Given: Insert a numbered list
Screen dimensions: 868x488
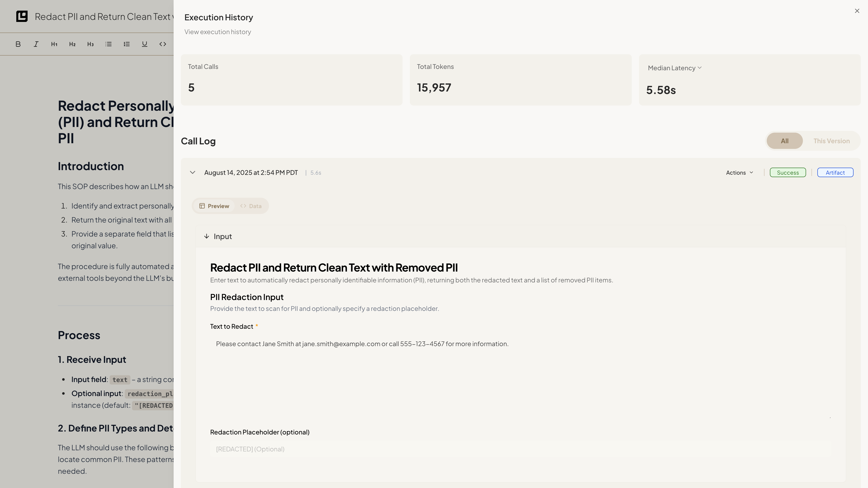Looking at the screenshot, I should [127, 44].
